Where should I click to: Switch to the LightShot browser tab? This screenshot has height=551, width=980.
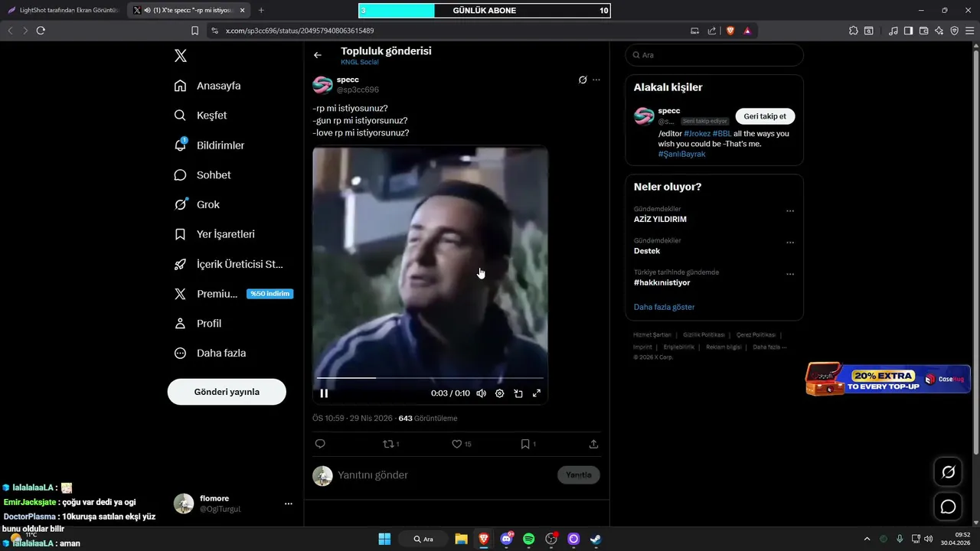63,10
